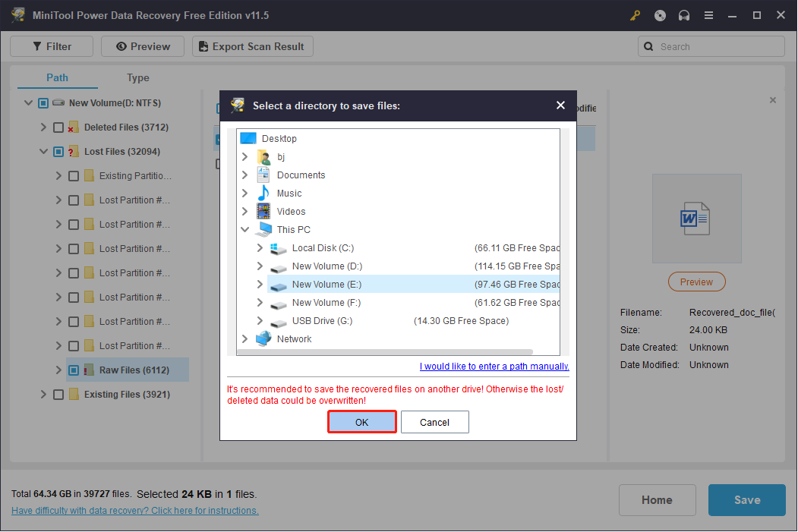Click the Desktop icon in directory tree

pos(248,138)
